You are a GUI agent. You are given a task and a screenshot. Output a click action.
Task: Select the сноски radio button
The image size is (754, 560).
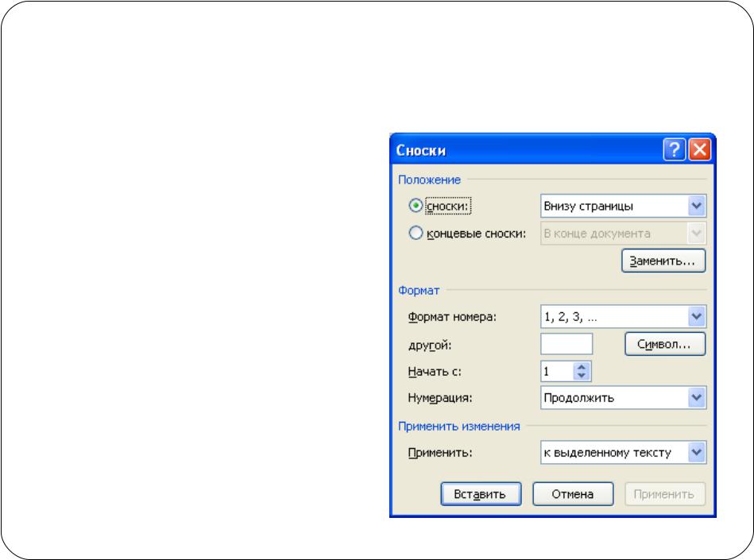[416, 206]
